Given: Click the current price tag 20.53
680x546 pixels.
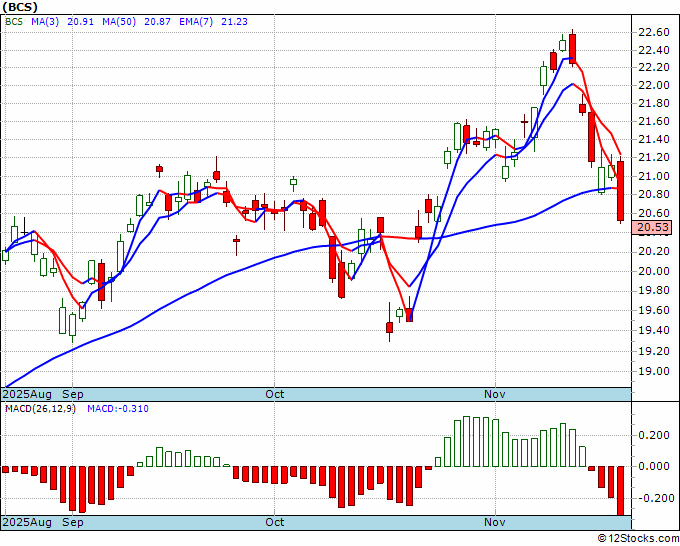Looking at the screenshot, I should click(x=652, y=227).
